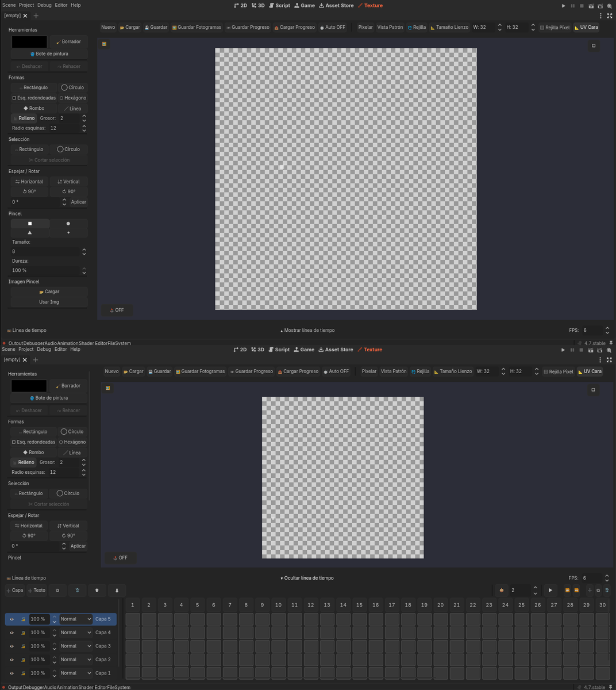Screen dimensions: 616x690
Task: Expand 'Mostrar línea de tiempo' in top window
Action: (307, 331)
